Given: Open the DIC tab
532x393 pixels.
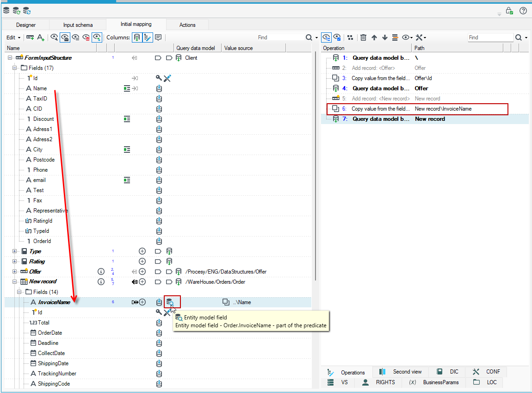Looking at the screenshot, I should point(447,372).
